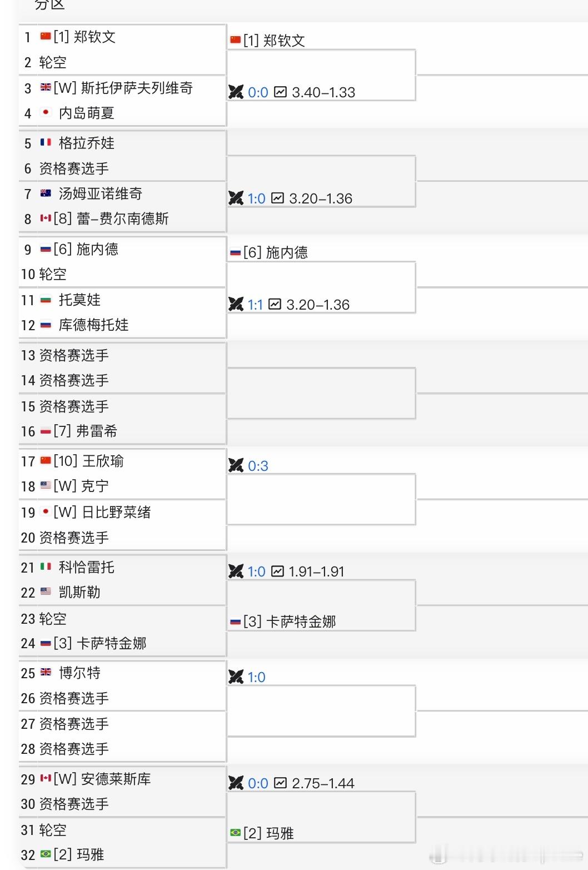Open the odds chart icon next to 3.40–1.33
Screen dimensions: 588x870
[280, 92]
